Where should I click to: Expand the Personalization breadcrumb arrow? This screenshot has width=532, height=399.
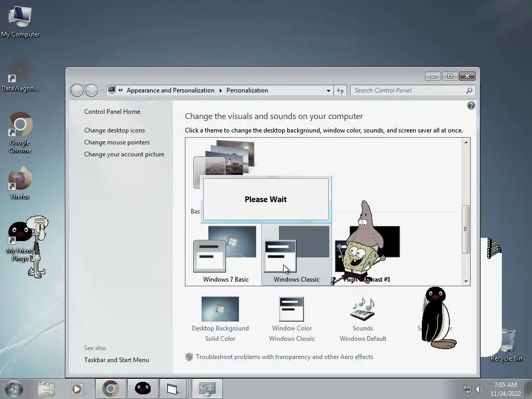pyautogui.click(x=220, y=90)
